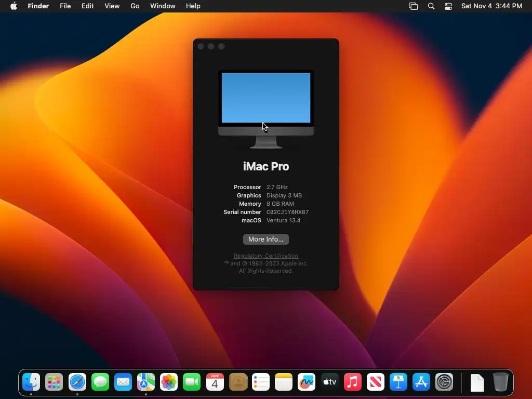Open Launchpad in the Dock
The height and width of the screenshot is (399, 532).
[54, 382]
